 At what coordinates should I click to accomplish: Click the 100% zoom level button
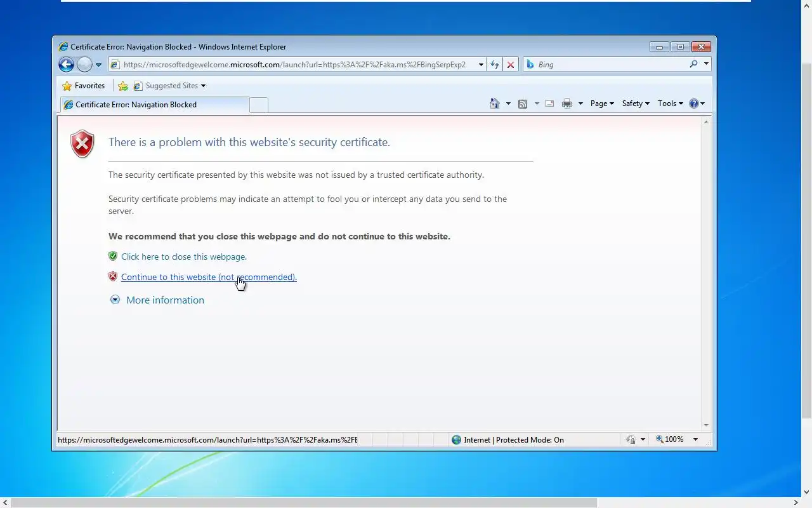tap(670, 439)
